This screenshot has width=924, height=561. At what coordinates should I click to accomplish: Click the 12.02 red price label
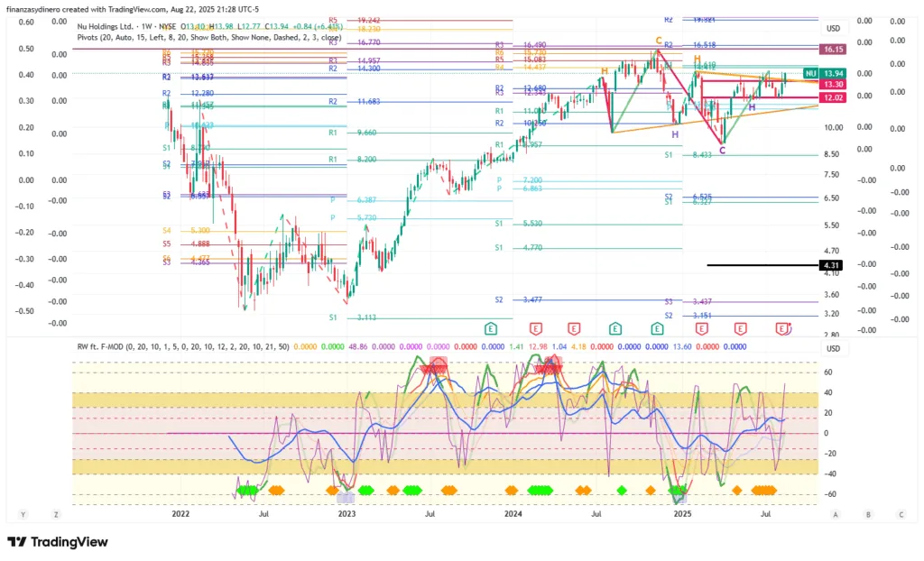click(833, 97)
